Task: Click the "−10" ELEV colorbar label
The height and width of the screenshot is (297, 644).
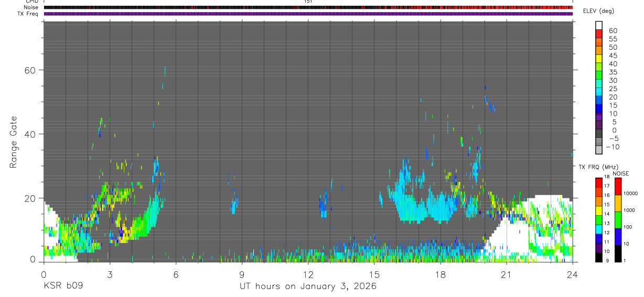Action: [x=611, y=147]
